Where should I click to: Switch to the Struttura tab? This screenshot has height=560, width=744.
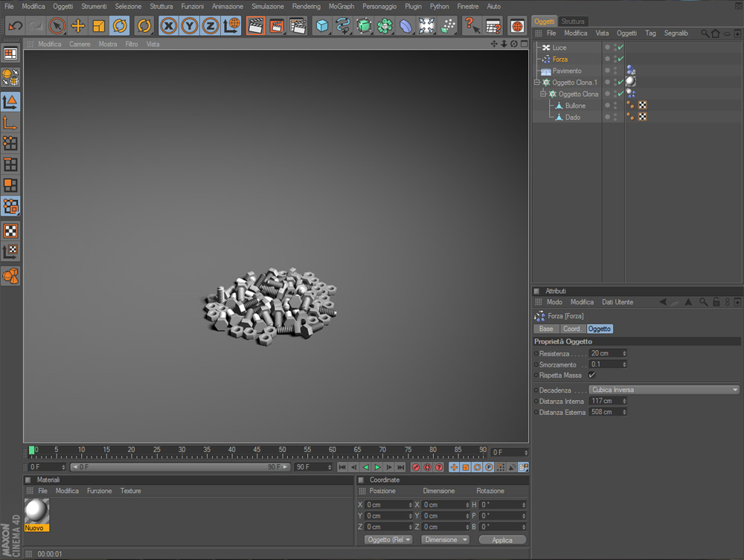573,22
